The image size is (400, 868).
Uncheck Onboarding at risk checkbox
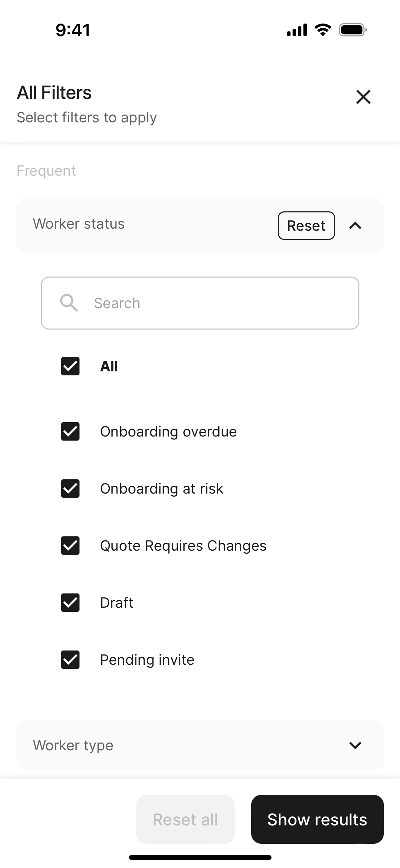(x=70, y=488)
